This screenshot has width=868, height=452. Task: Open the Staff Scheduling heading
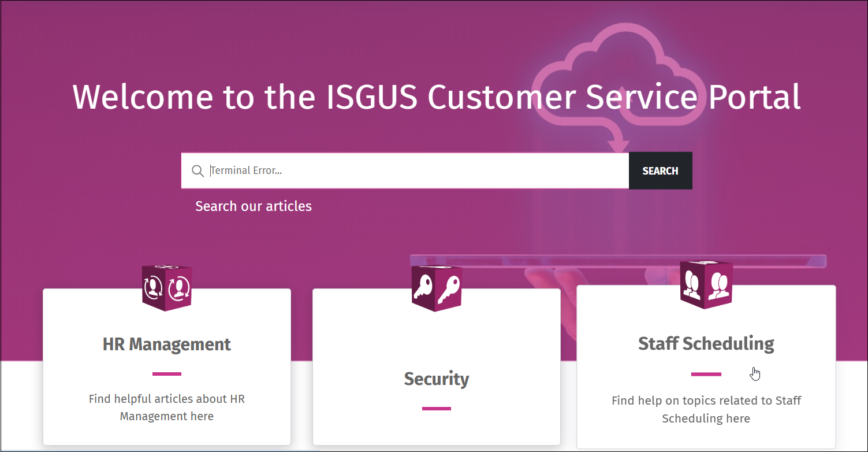pyautogui.click(x=706, y=343)
